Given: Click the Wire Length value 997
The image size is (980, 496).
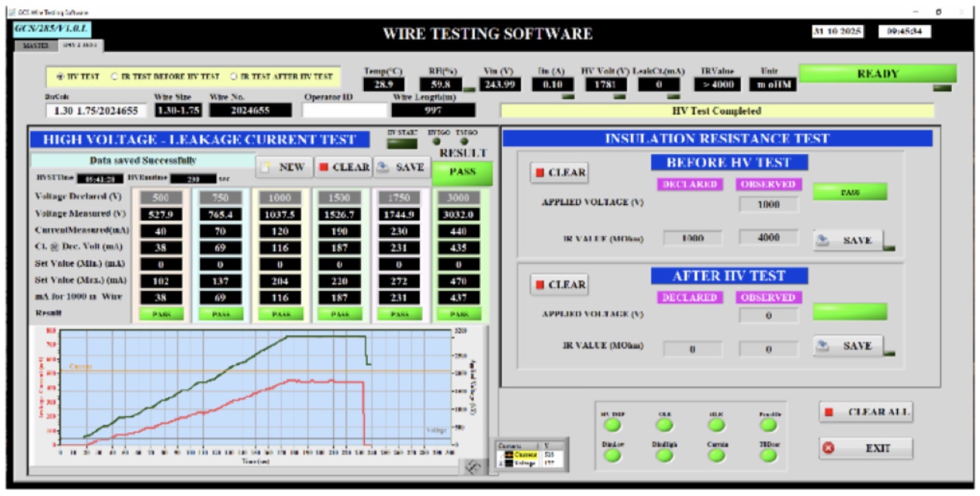Looking at the screenshot, I should (x=433, y=110).
